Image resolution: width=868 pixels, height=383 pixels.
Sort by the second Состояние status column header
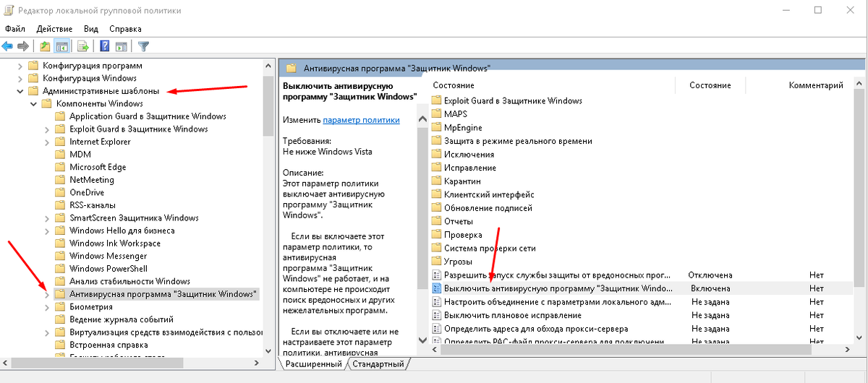[710, 85]
